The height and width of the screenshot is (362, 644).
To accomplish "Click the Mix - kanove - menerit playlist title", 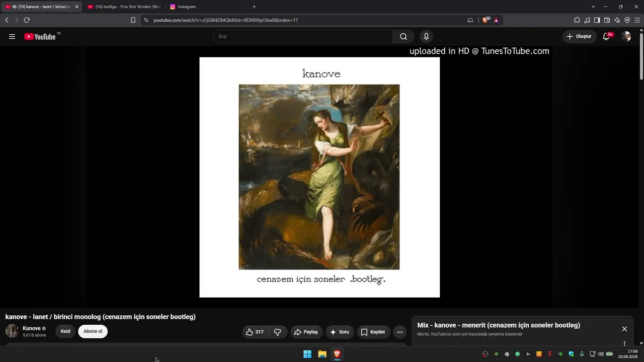I will tap(499, 325).
